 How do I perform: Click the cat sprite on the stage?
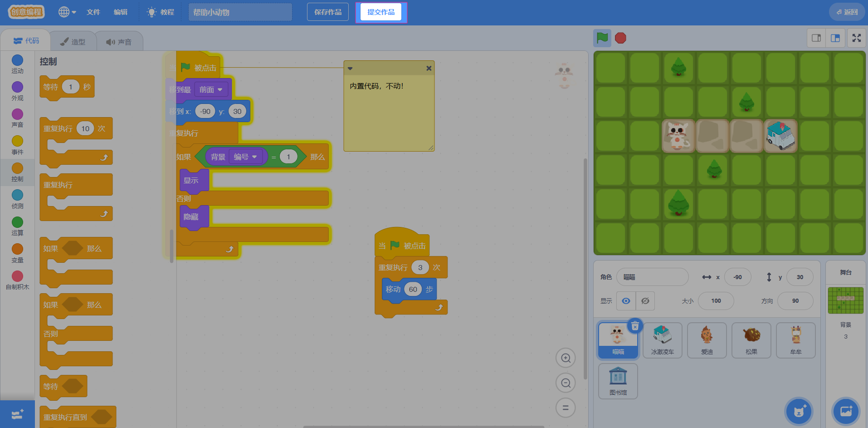[x=678, y=136]
